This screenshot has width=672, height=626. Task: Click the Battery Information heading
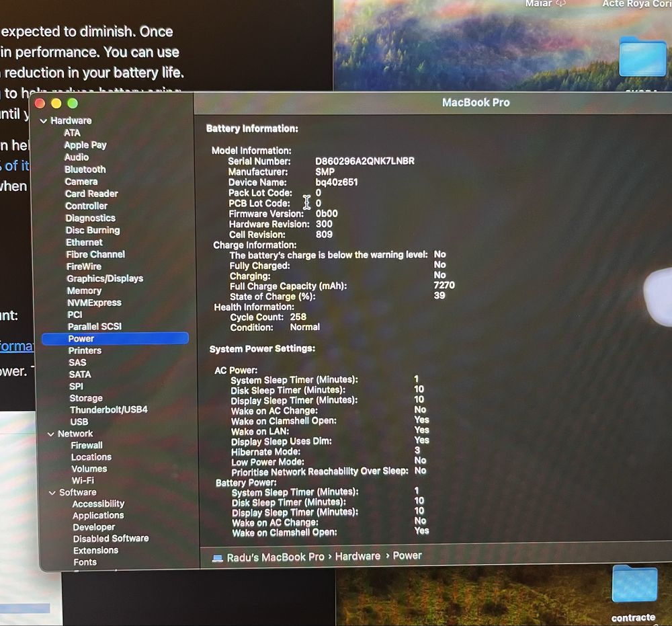(x=252, y=128)
